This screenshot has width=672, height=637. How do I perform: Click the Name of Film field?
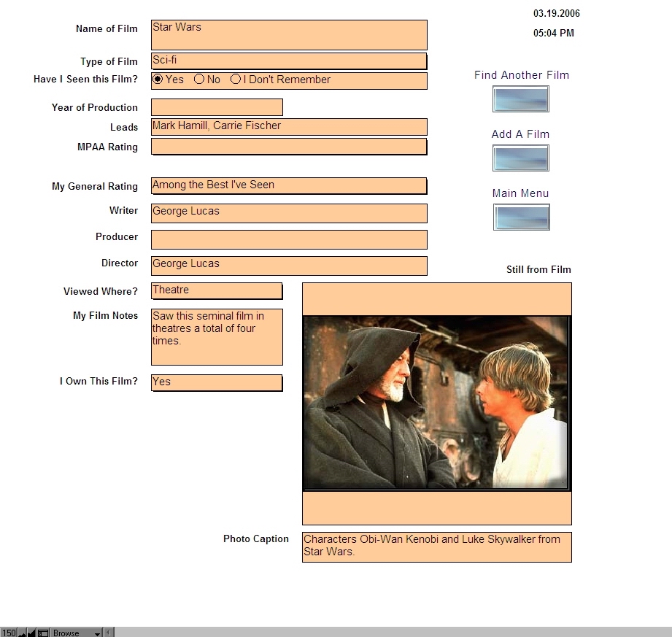(289, 35)
